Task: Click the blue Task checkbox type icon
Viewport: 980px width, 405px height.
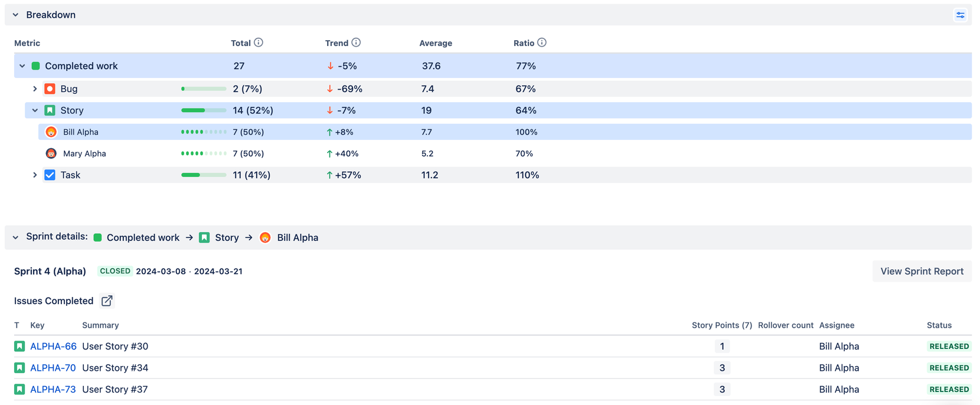Action: point(50,175)
